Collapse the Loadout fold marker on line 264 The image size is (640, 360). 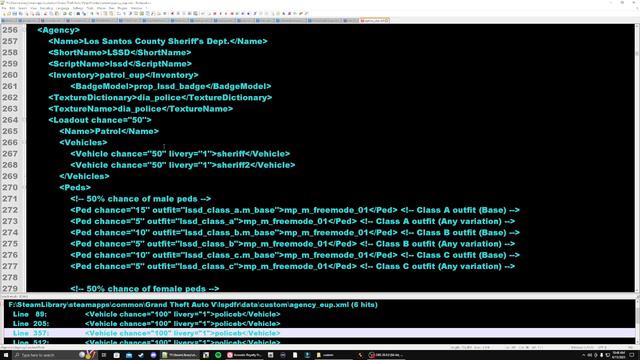[x=24, y=120]
